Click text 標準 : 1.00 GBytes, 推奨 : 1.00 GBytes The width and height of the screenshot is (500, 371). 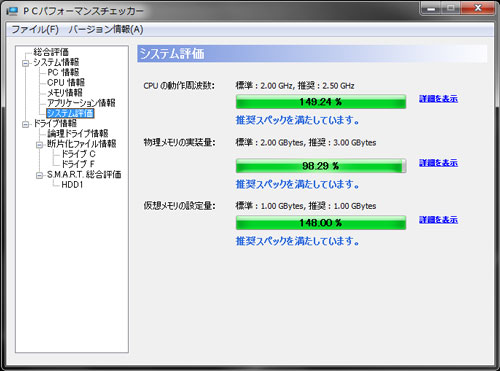coord(306,206)
